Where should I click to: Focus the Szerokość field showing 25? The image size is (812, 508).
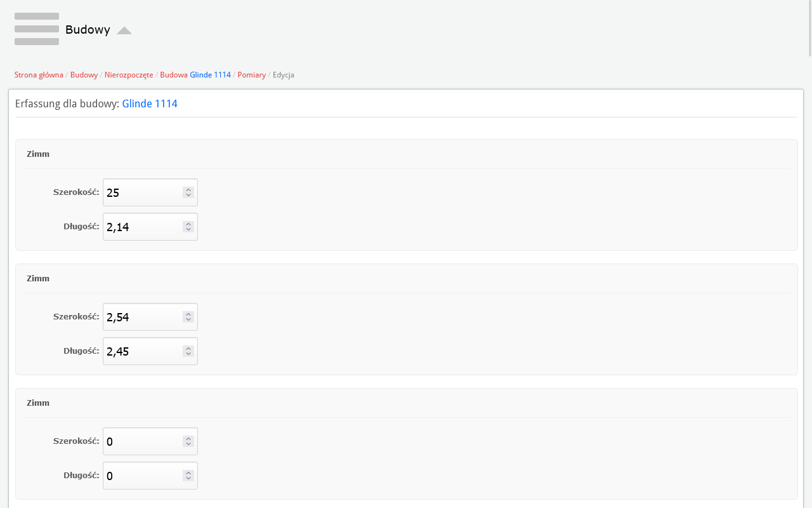tap(143, 192)
